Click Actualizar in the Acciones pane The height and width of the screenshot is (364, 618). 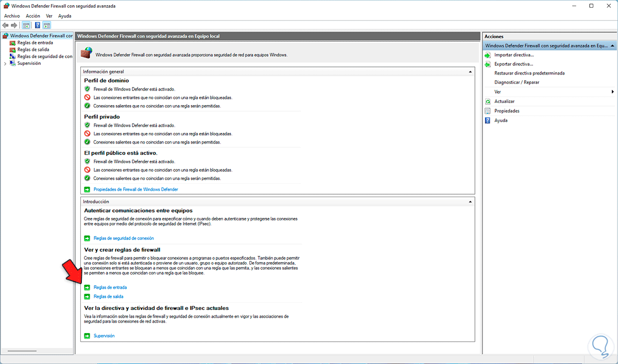coord(504,101)
